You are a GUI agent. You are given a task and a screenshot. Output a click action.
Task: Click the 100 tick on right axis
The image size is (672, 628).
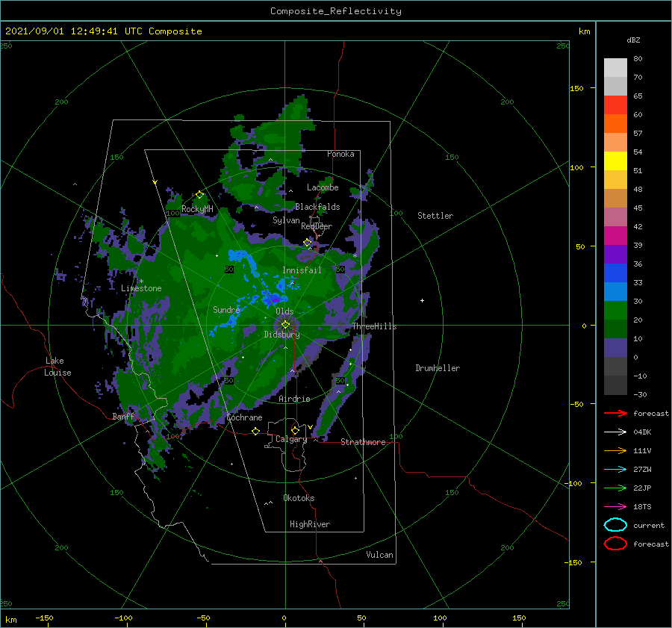coord(576,167)
